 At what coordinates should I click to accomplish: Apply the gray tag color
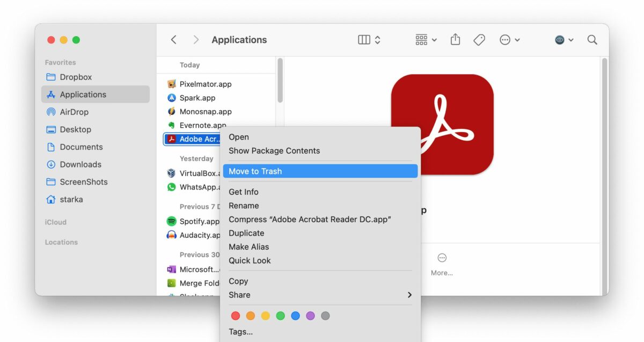point(325,316)
